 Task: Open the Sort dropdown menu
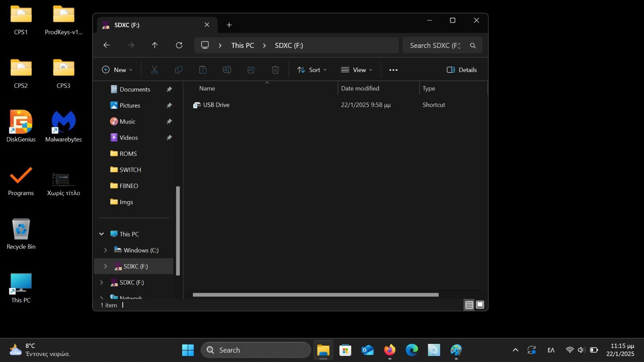[312, 70]
